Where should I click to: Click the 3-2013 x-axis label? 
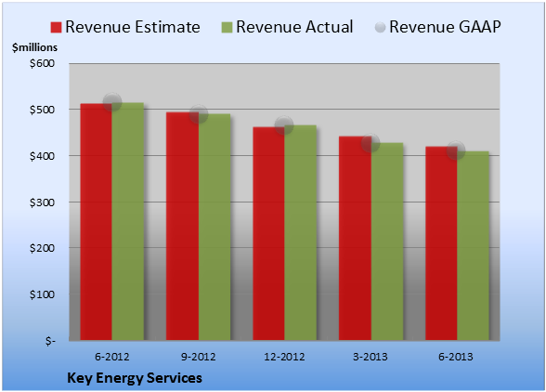[370, 357]
